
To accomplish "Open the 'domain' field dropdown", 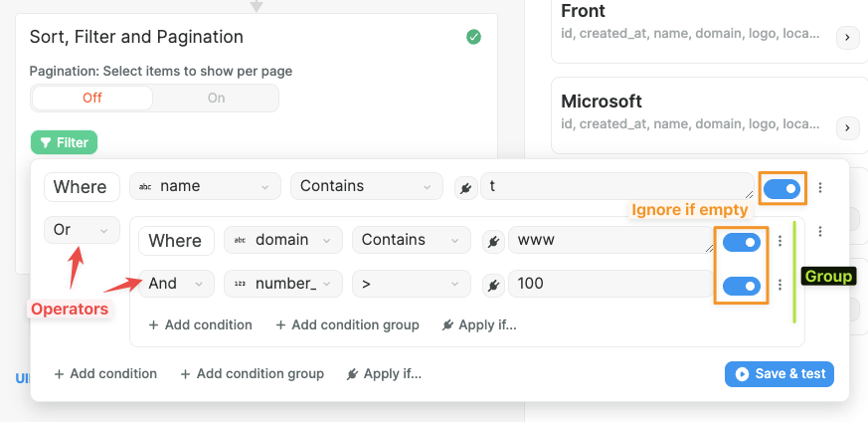I will [283, 240].
